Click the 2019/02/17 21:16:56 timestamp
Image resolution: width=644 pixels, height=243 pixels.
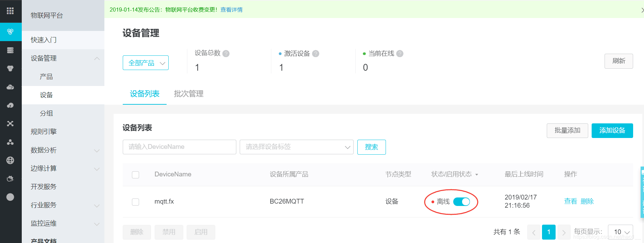point(521,202)
